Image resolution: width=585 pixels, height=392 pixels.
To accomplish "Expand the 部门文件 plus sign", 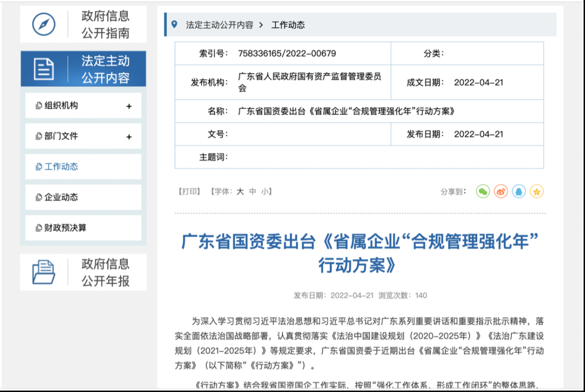I will (x=129, y=137).
